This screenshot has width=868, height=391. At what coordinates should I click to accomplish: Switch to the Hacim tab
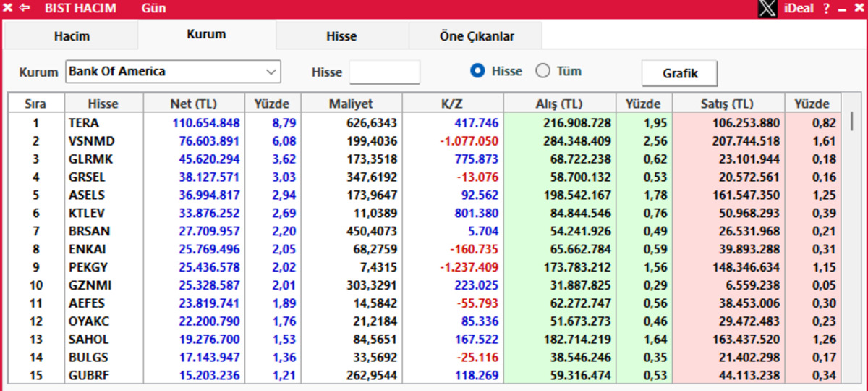click(72, 36)
